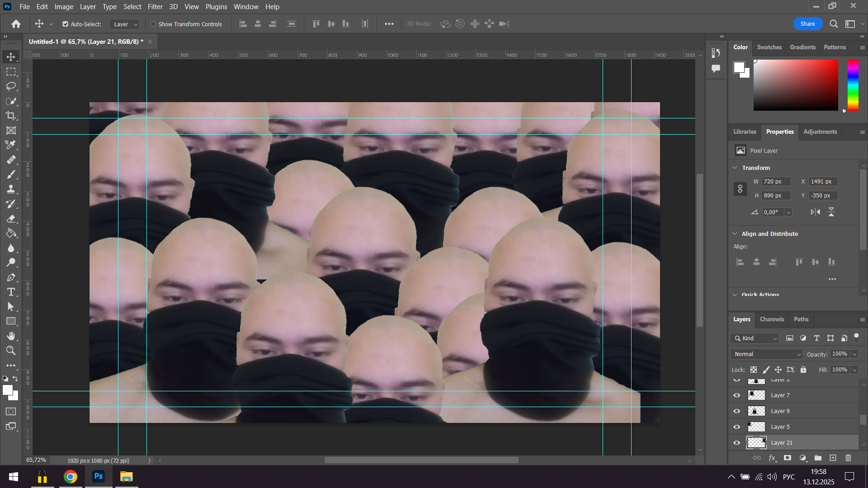Open the Auto-Select Layer dropdown

125,24
